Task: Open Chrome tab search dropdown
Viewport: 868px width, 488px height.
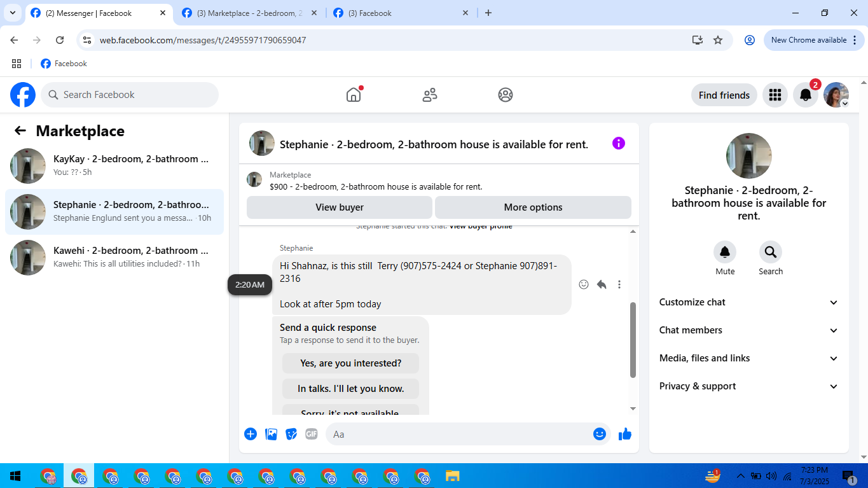Action: (12, 13)
